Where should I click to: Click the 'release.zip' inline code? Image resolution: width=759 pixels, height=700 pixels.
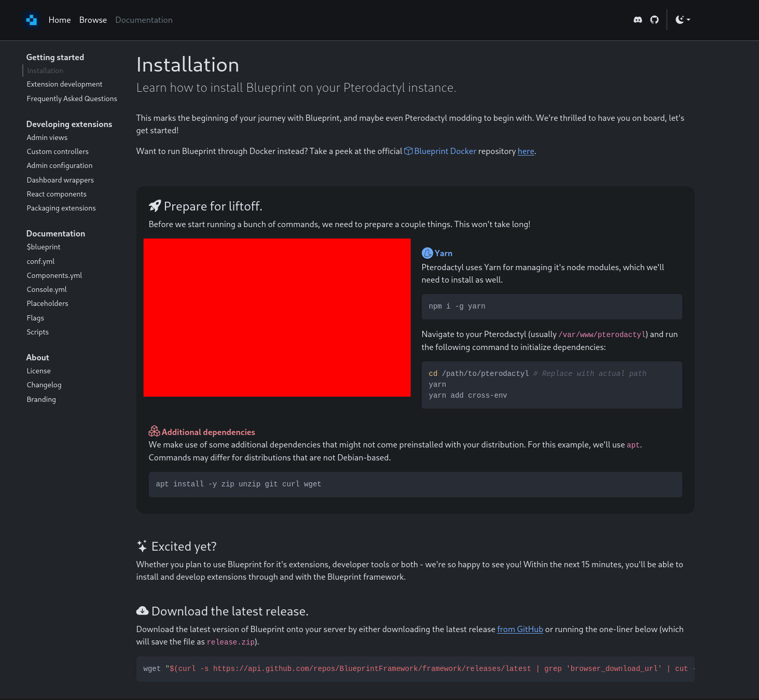click(231, 642)
